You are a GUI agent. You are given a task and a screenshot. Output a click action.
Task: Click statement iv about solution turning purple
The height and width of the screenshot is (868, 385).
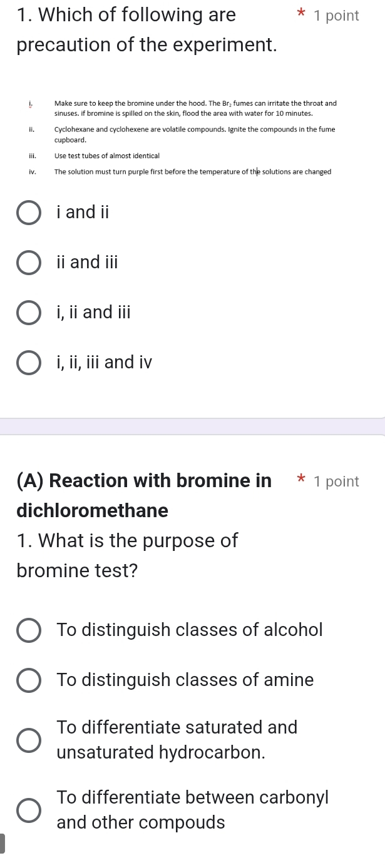pos(193,172)
